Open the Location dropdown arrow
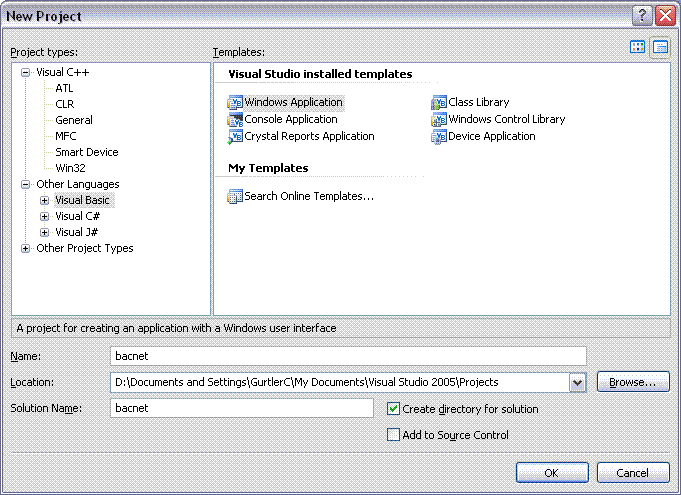The width and height of the screenshot is (681, 495). (577, 383)
